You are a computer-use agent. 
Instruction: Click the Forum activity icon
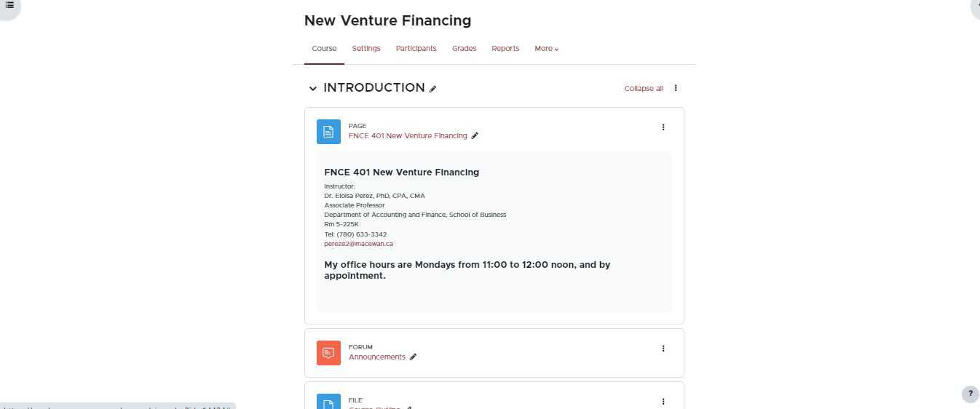[x=328, y=353]
